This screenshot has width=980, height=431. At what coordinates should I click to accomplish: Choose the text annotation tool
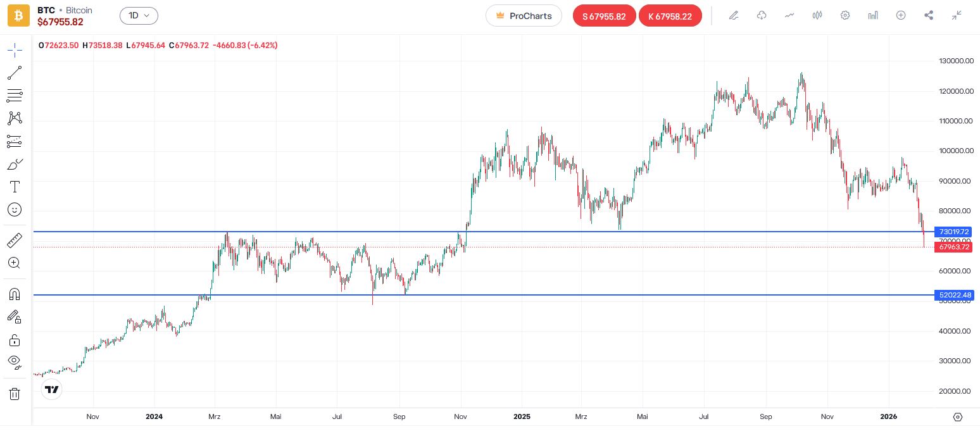15,187
